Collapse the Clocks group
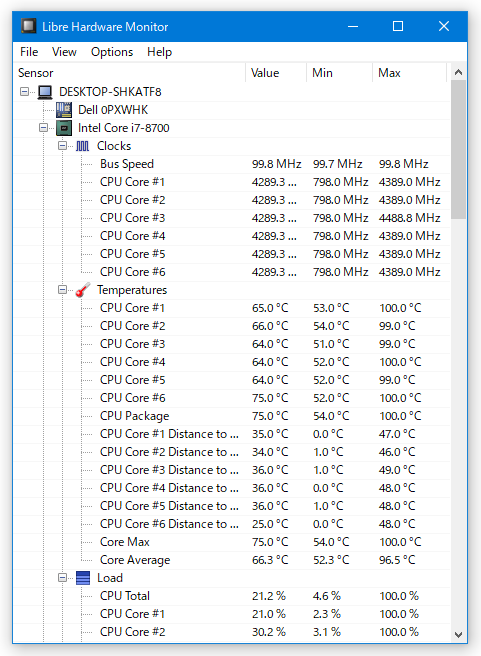Screen dimensions: 481x656 click(62, 146)
